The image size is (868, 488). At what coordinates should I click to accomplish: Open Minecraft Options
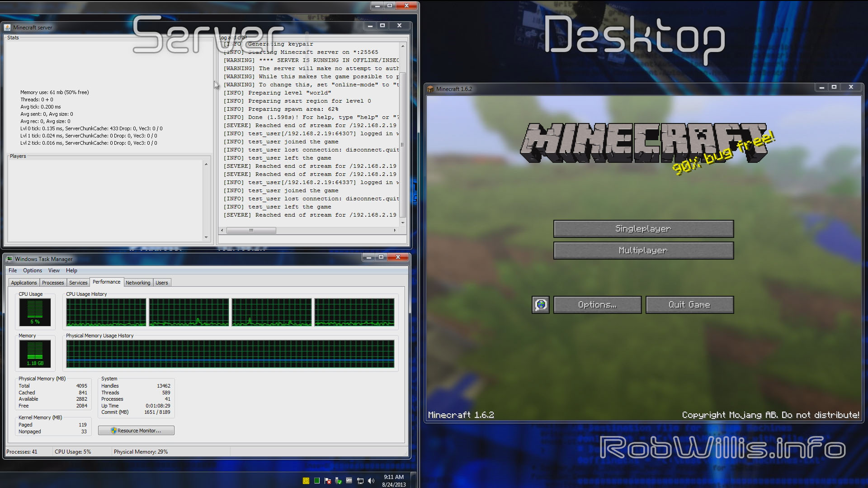click(597, 305)
